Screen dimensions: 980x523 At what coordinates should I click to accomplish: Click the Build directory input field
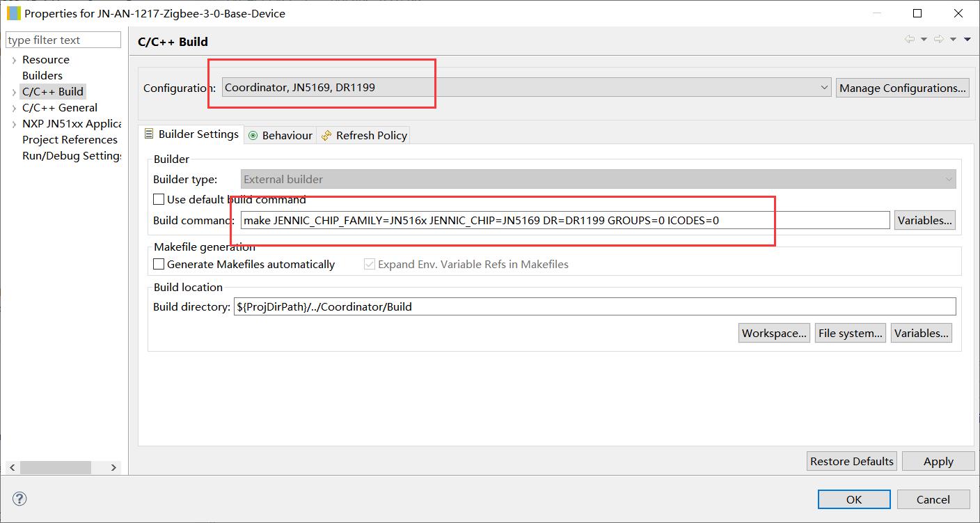point(595,306)
